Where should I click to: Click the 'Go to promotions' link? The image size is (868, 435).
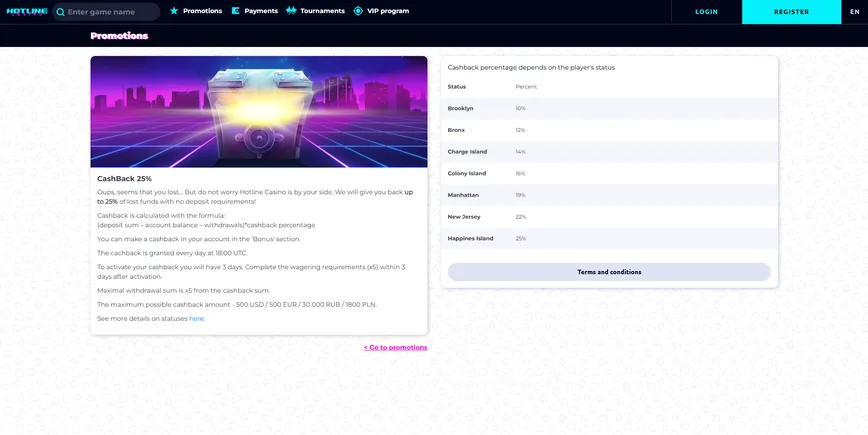395,347
